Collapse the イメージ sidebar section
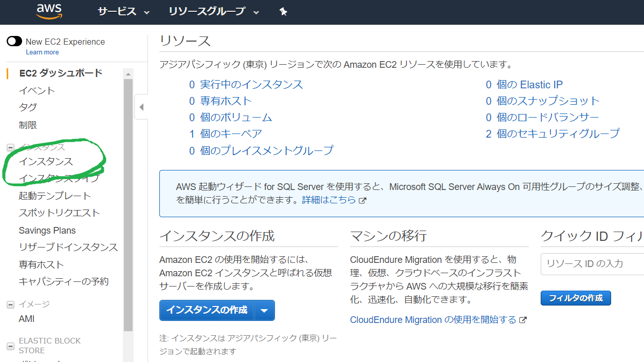The height and width of the screenshot is (362, 644). tap(10, 304)
